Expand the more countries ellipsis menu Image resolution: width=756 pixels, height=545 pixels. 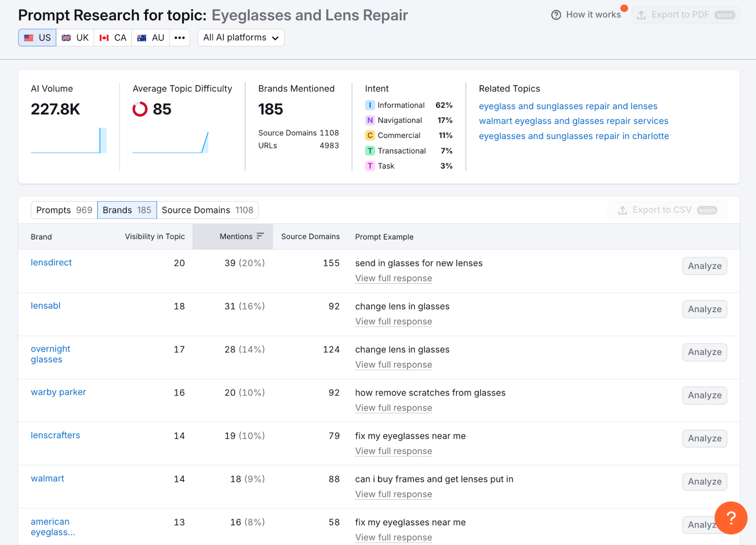(180, 37)
